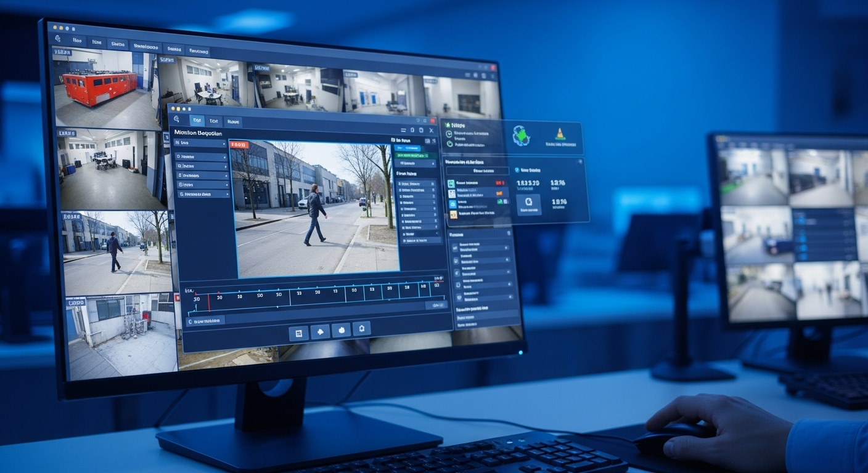
Task: Click the red marker on the timeline
Action: pyautogui.click(x=208, y=301)
